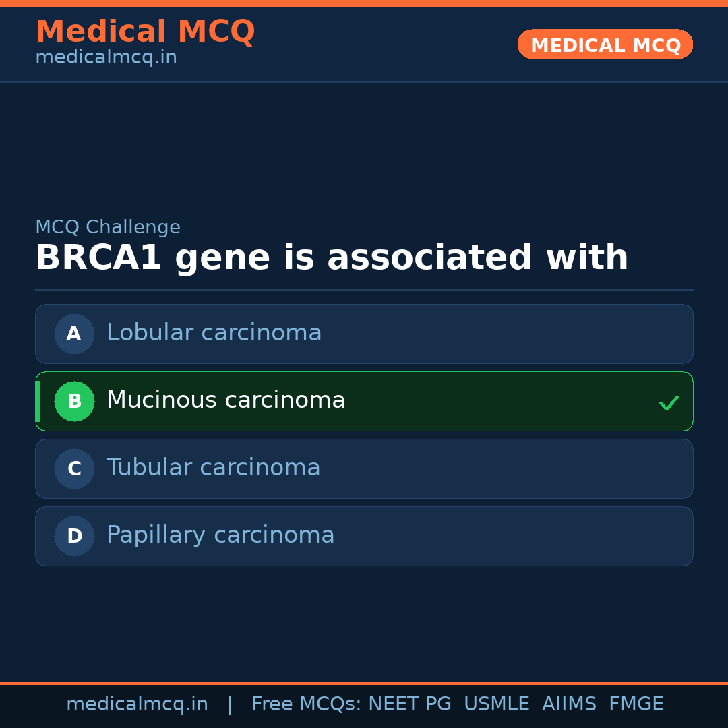The width and height of the screenshot is (728, 728).
Task: Click the green B circle badge
Action: click(74, 401)
